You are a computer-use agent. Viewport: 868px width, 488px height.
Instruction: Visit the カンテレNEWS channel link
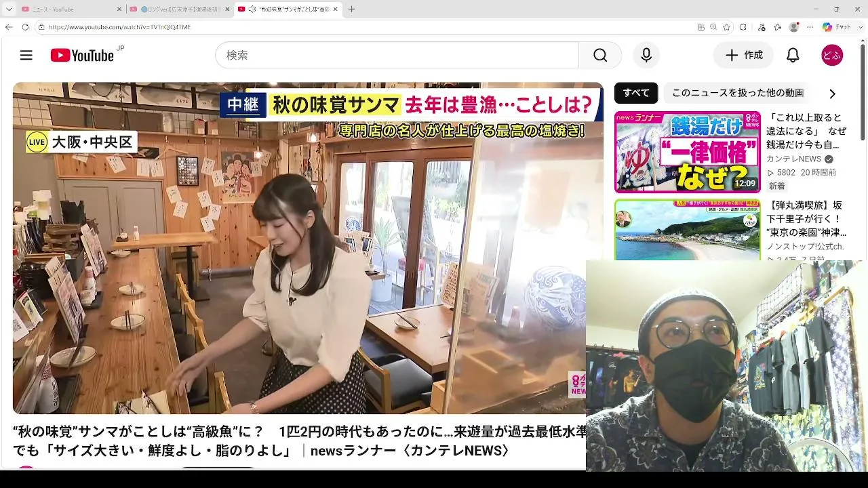click(x=794, y=159)
